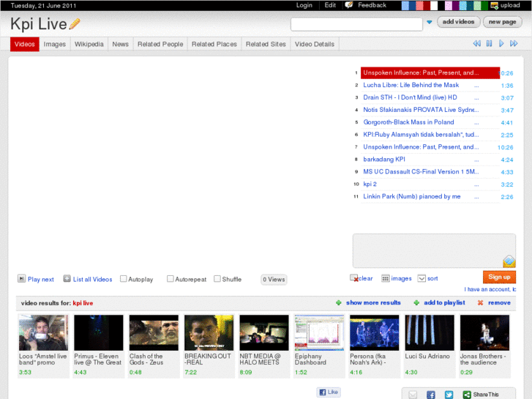Open the Related Sites tab
This screenshot has height=399, width=532.
pyautogui.click(x=266, y=44)
